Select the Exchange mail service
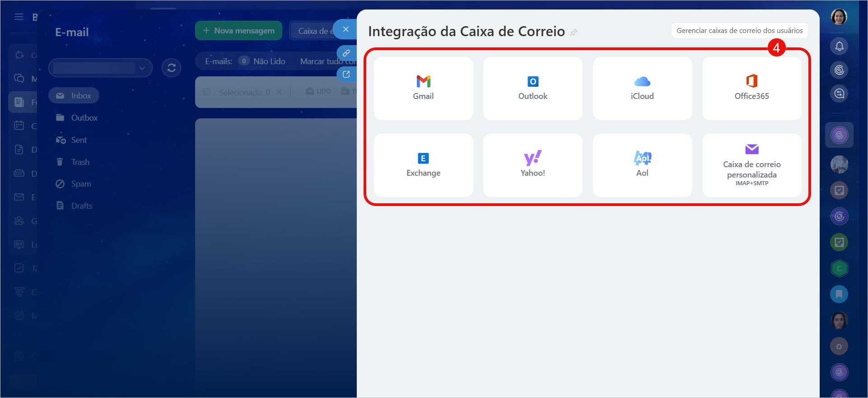Image resolution: width=868 pixels, height=398 pixels. (423, 165)
